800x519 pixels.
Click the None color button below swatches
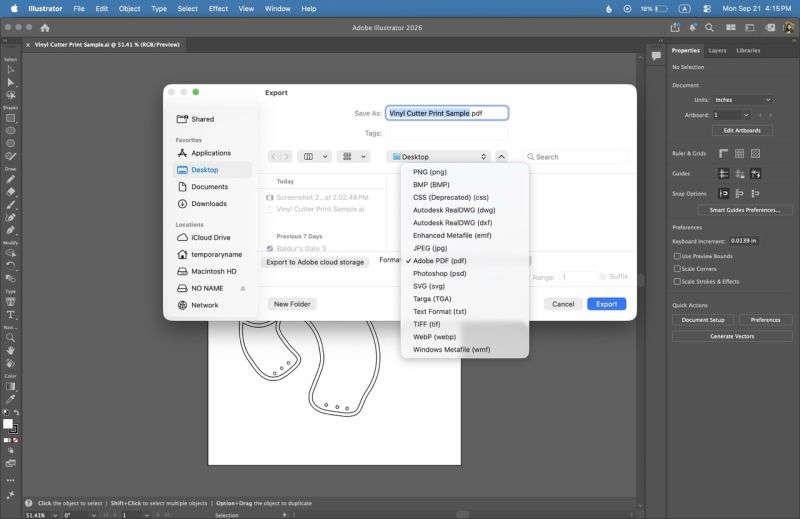point(15,440)
